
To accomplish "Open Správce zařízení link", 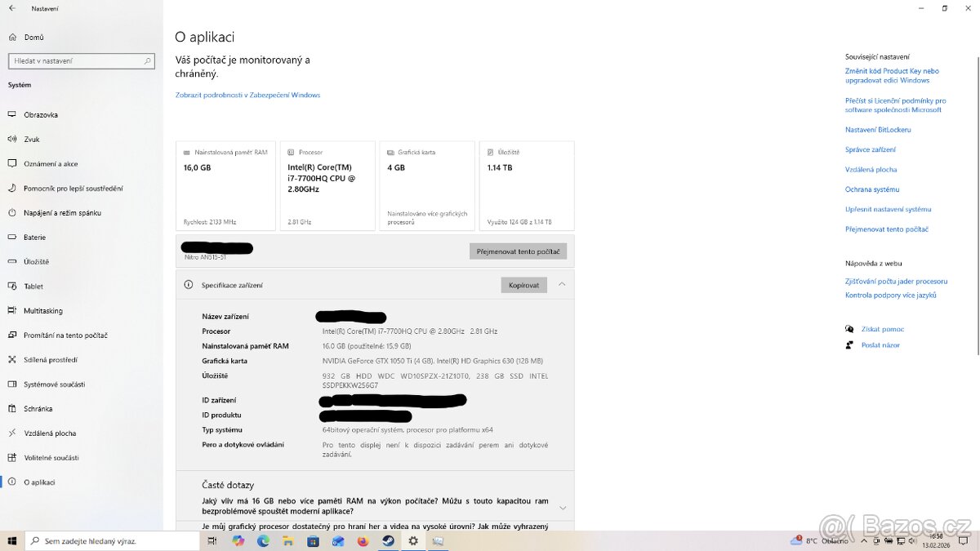I will tap(871, 149).
